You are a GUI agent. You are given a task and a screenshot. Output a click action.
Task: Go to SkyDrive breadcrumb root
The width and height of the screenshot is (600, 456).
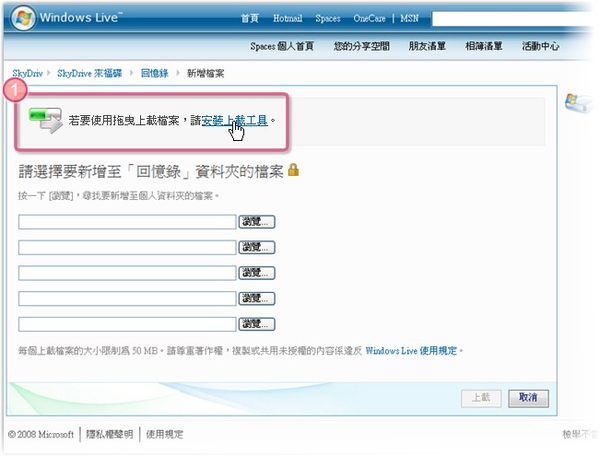pos(28,73)
